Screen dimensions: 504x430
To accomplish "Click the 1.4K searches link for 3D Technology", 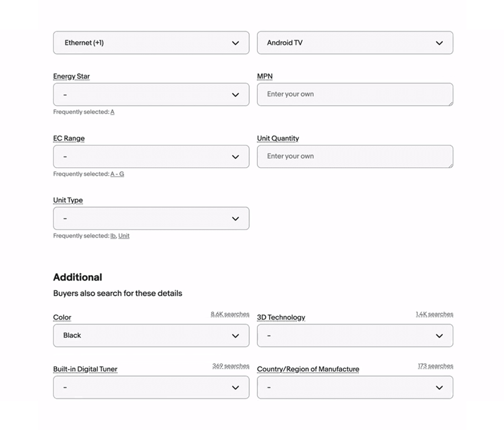I will pos(434,314).
